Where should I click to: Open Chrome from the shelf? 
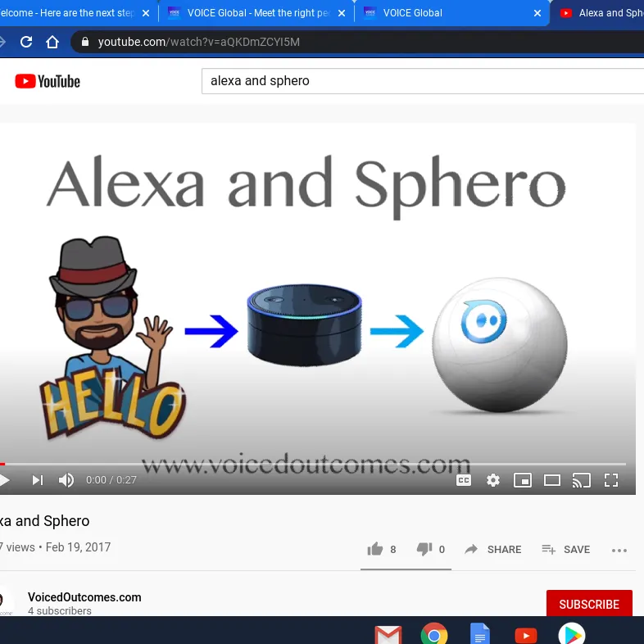[434, 634]
